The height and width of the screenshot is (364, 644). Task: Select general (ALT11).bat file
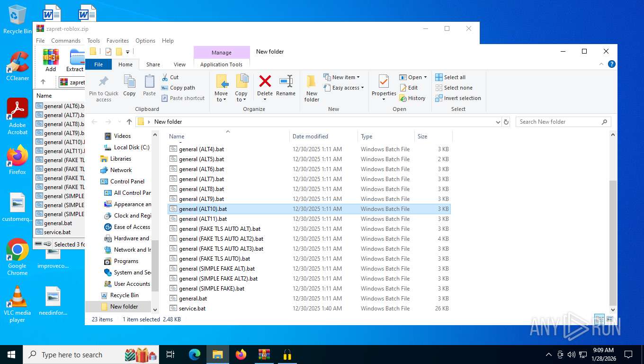pos(309,219)
